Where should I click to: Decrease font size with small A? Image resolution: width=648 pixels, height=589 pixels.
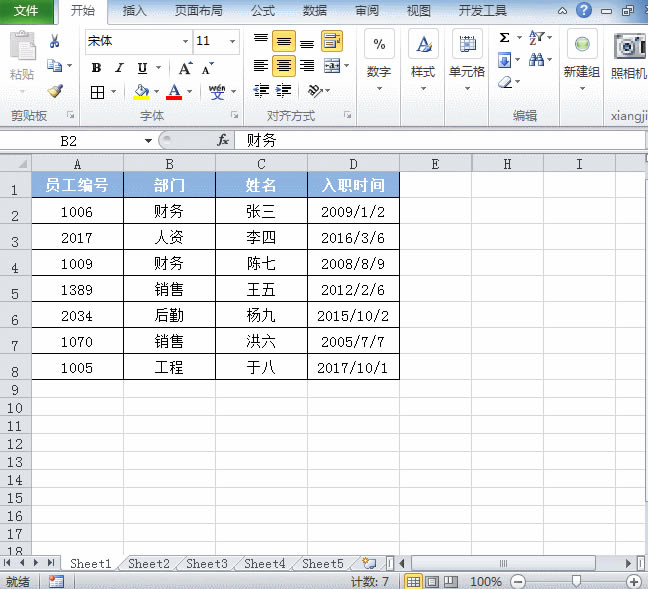[207, 68]
